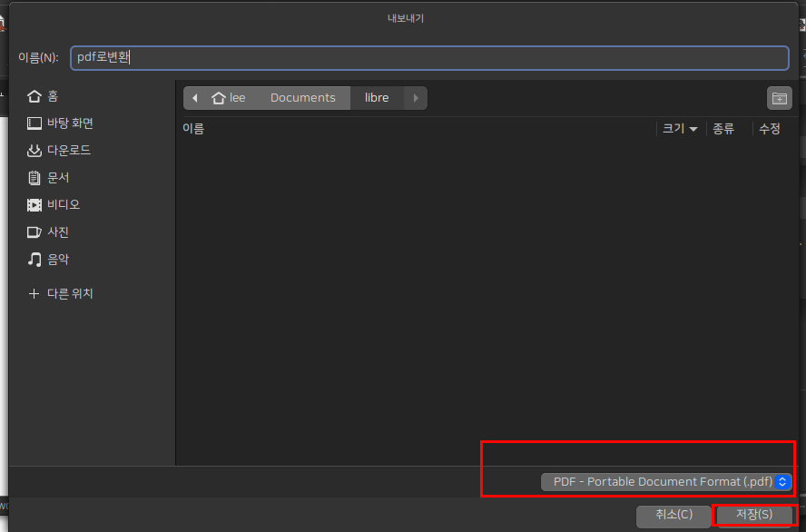Open the 비디오 sidebar location

63,205
